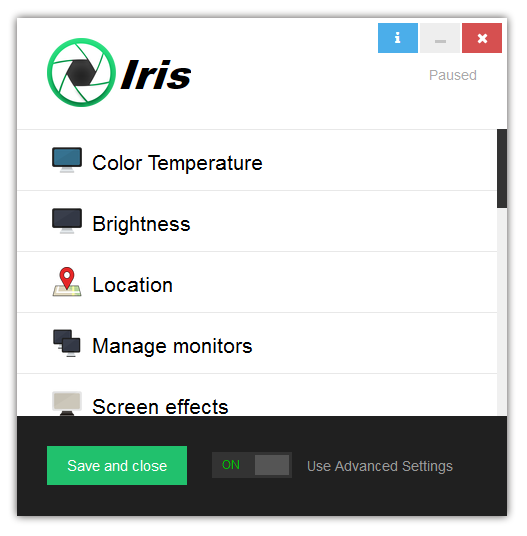Viewport: 527px width, 536px height.
Task: Click the Paused status text
Action: [x=453, y=75]
